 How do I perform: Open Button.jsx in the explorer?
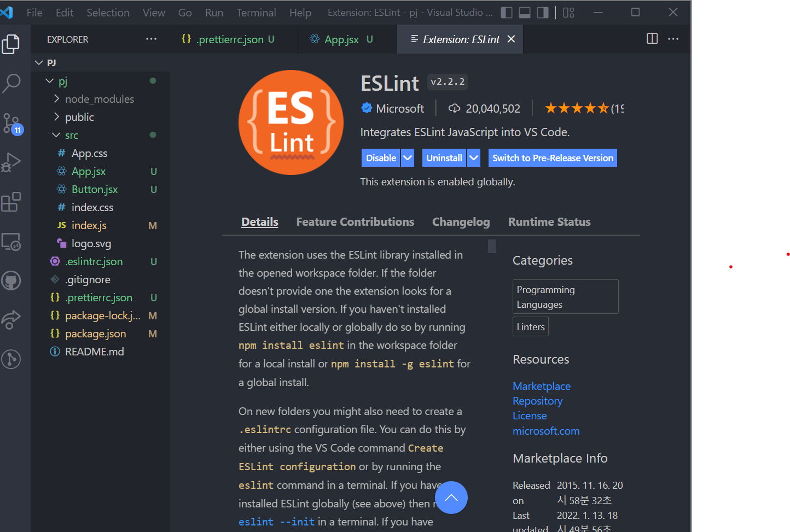point(100,189)
